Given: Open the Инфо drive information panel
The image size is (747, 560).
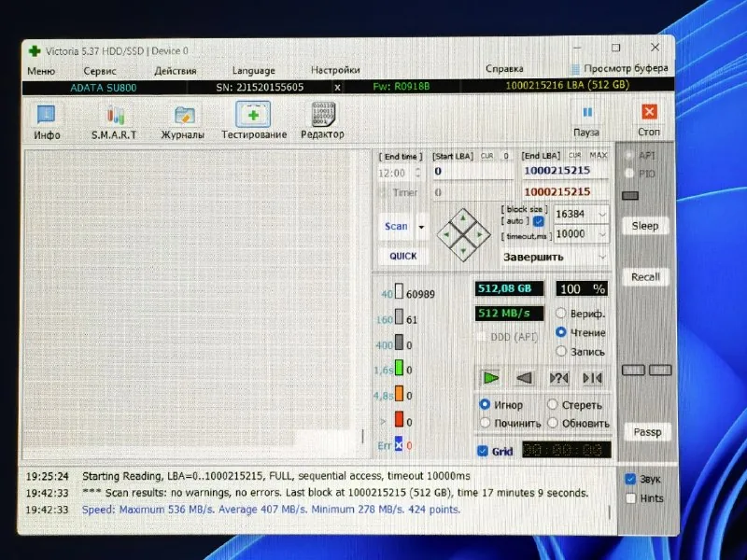Looking at the screenshot, I should tap(46, 121).
